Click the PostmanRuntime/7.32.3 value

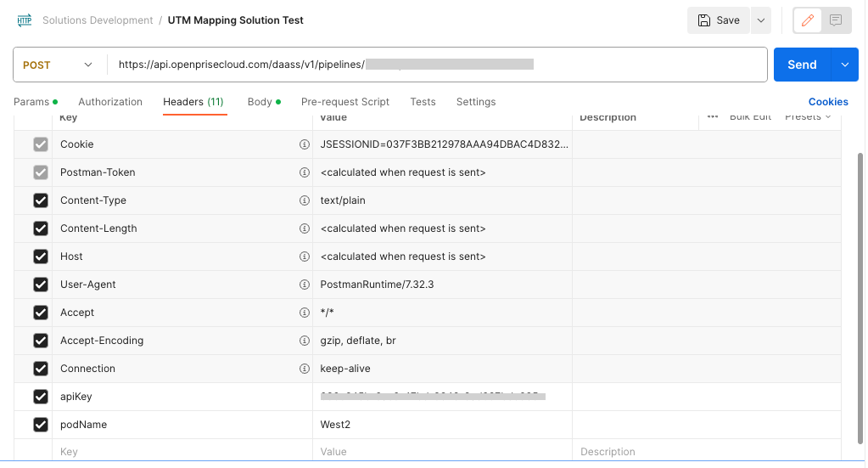point(377,285)
